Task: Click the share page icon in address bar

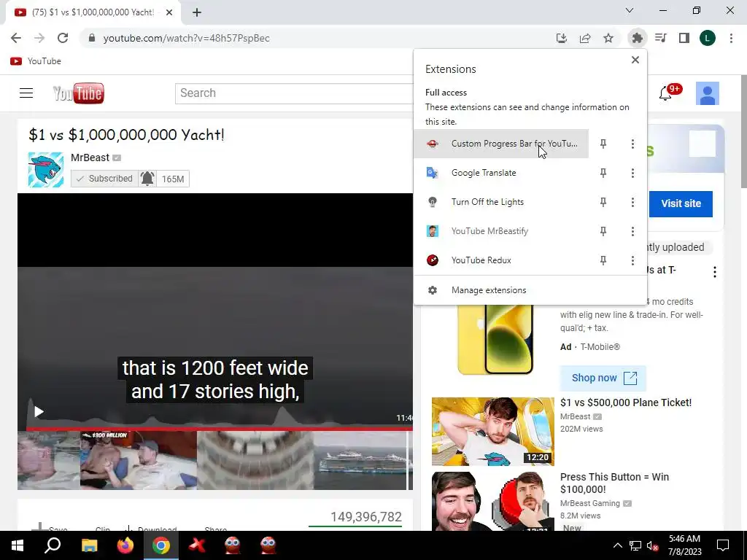Action: tap(585, 38)
